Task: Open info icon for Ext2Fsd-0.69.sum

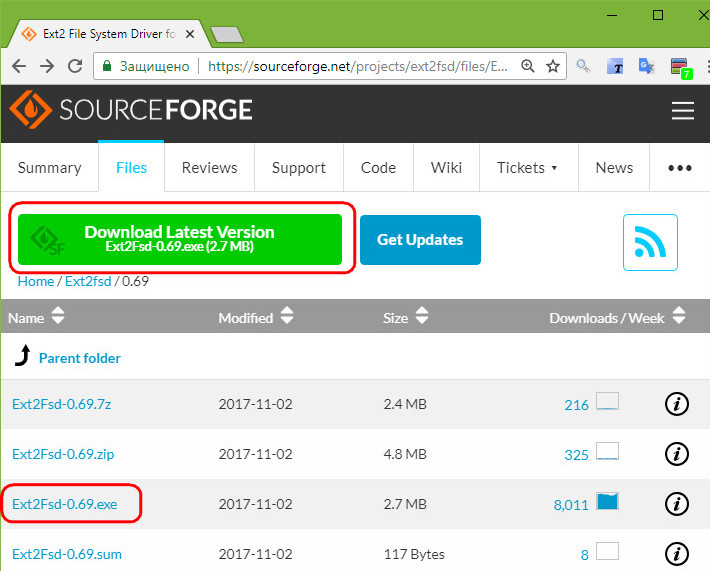Action: point(676,553)
